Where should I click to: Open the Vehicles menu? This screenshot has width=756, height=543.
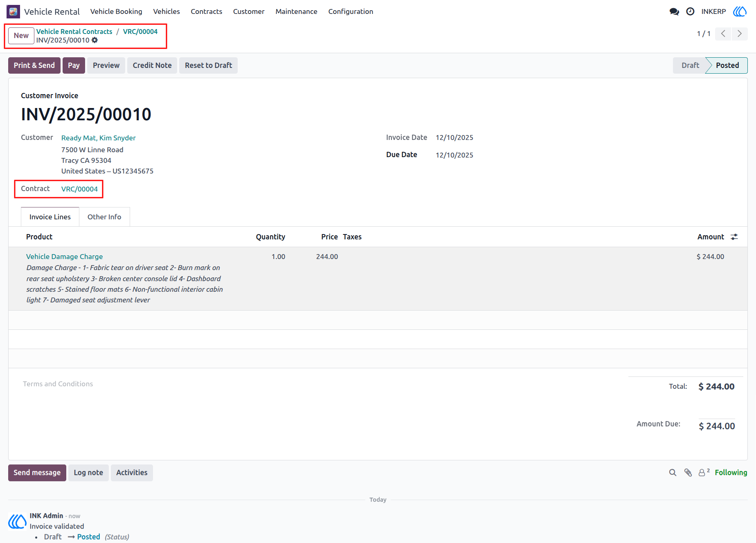click(166, 11)
